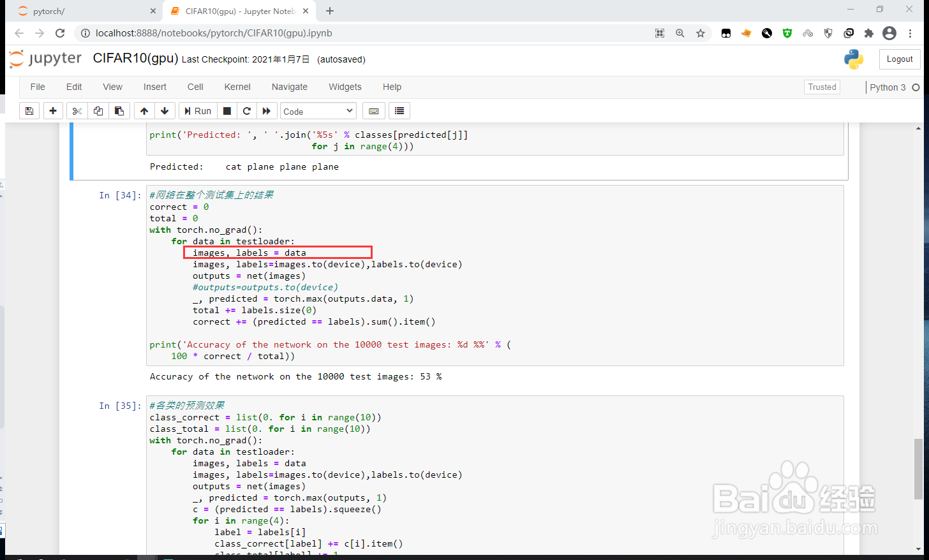929x560 pixels.
Task: Close the CIFAR10(gpu) browser tab
Action: [x=306, y=11]
